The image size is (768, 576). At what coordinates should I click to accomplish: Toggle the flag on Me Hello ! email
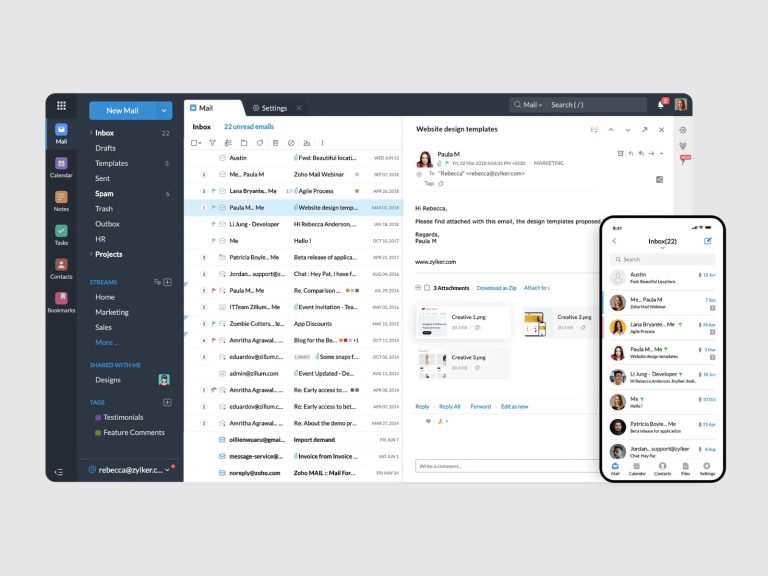[x=214, y=241]
